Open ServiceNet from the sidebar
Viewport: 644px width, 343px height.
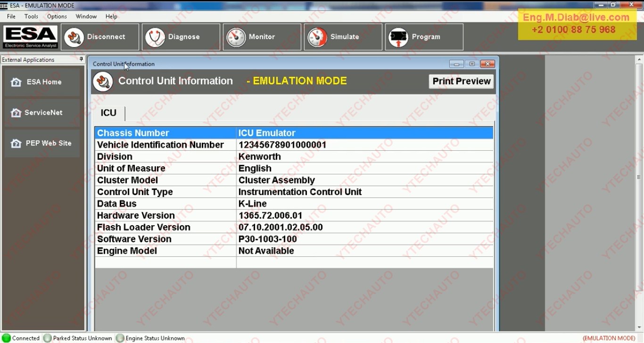coord(41,112)
